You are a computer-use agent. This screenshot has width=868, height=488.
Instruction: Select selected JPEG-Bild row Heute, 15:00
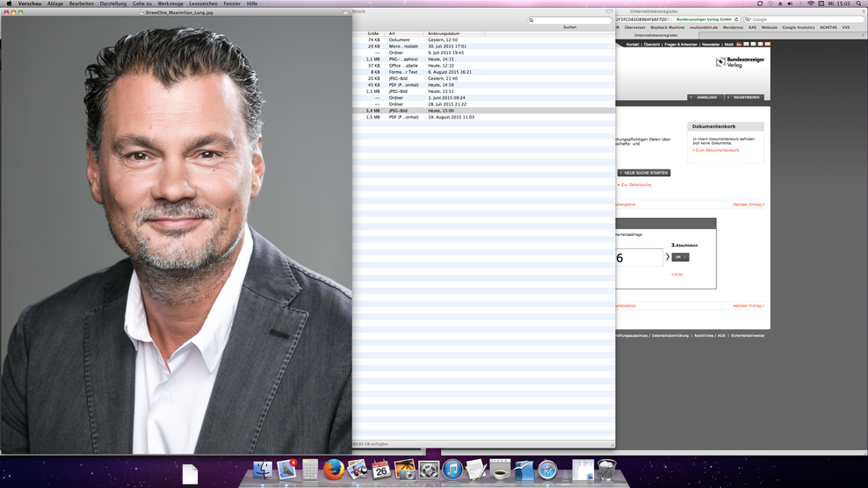tap(484, 111)
